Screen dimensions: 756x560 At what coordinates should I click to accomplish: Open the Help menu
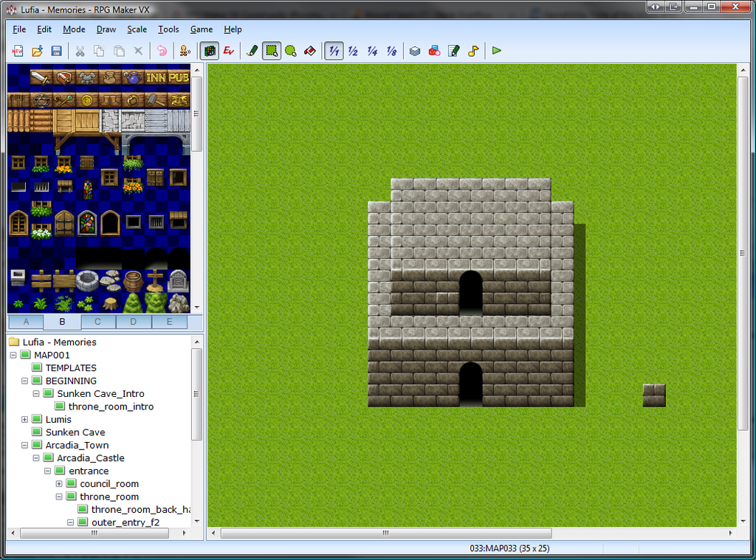233,30
